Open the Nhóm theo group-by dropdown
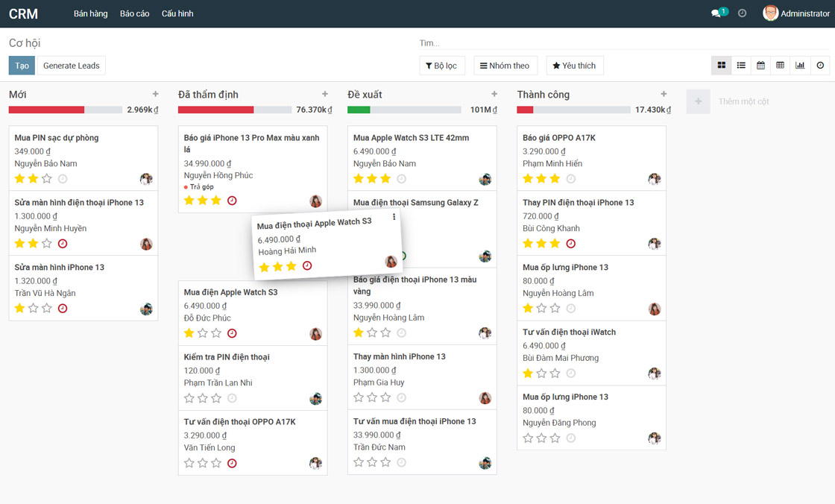Viewport: 835px width, 504px height. (x=505, y=66)
